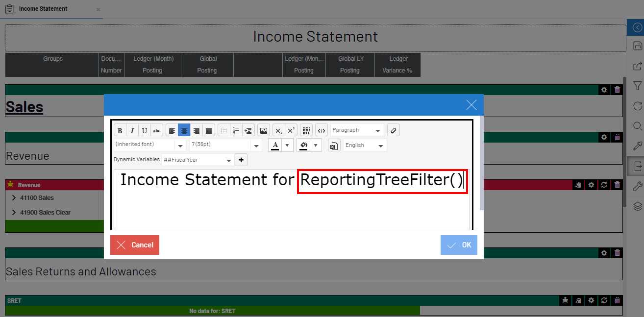Toggle italic text style
The image size is (644, 317).
[132, 130]
